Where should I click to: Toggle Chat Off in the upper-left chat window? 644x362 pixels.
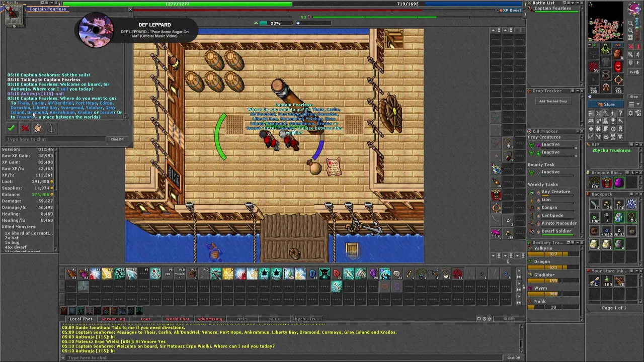(x=117, y=139)
